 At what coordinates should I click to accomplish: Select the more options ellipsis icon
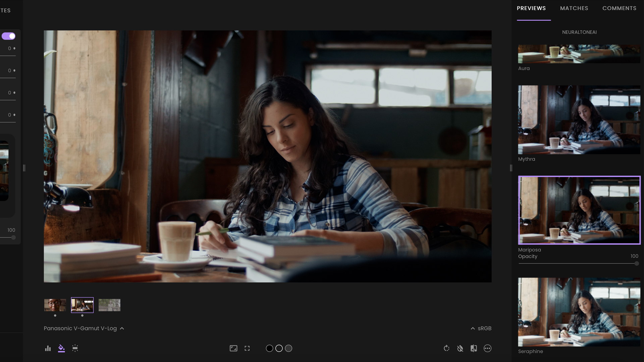(487, 348)
